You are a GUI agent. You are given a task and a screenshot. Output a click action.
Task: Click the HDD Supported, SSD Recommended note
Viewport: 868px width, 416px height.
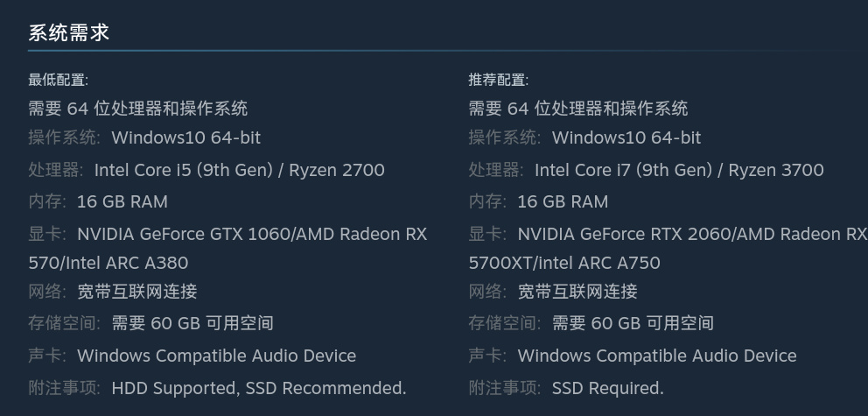click(258, 388)
